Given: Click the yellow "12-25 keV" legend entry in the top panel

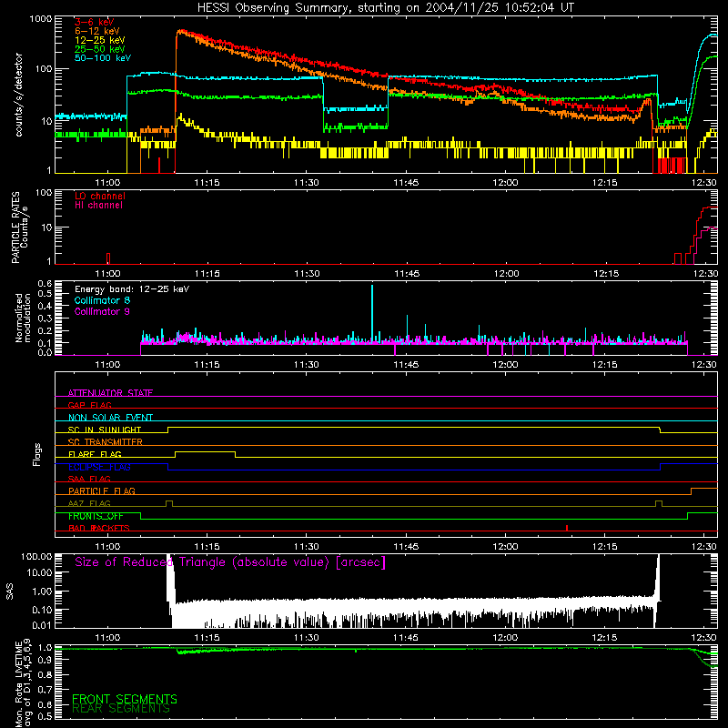Looking at the screenshot, I should tap(100, 40).
